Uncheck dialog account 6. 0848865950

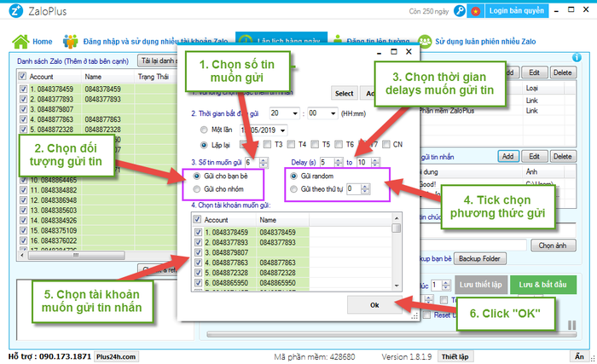(198, 282)
